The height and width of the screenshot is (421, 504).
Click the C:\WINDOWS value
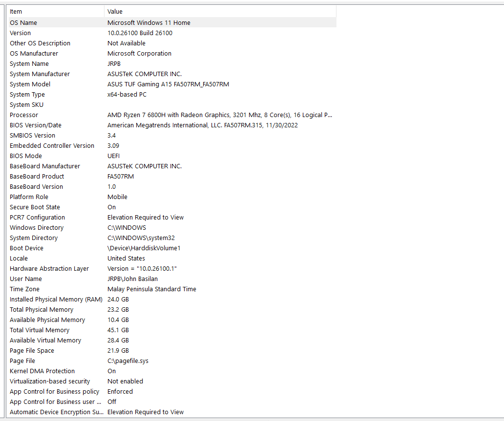(126, 228)
